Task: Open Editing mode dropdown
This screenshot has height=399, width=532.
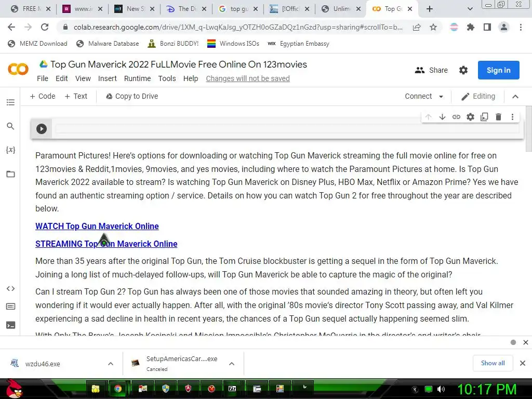Action: pos(478,96)
